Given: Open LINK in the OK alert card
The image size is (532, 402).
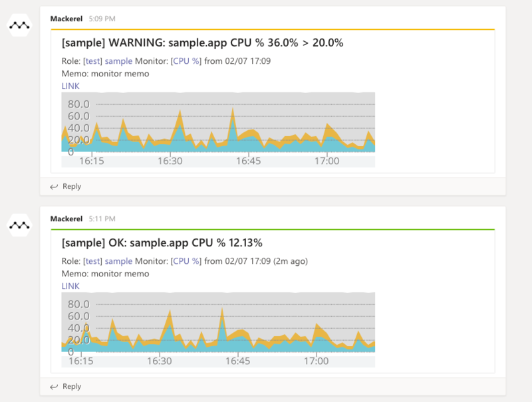Looking at the screenshot, I should point(70,286).
